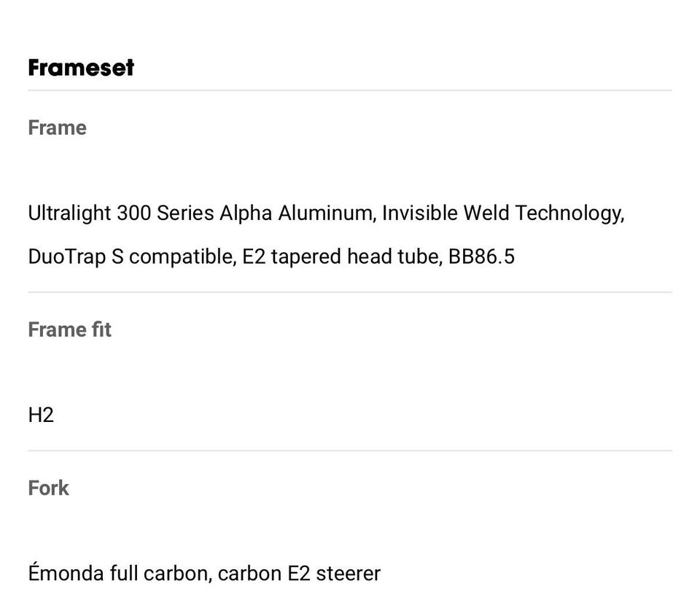Viewport: 700px width, 610px height.
Task: Select the Frame spec label
Action: click(x=57, y=128)
